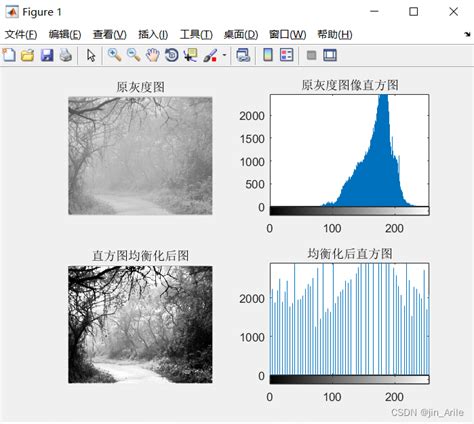Open the 帮助(H) menu

pyautogui.click(x=334, y=34)
